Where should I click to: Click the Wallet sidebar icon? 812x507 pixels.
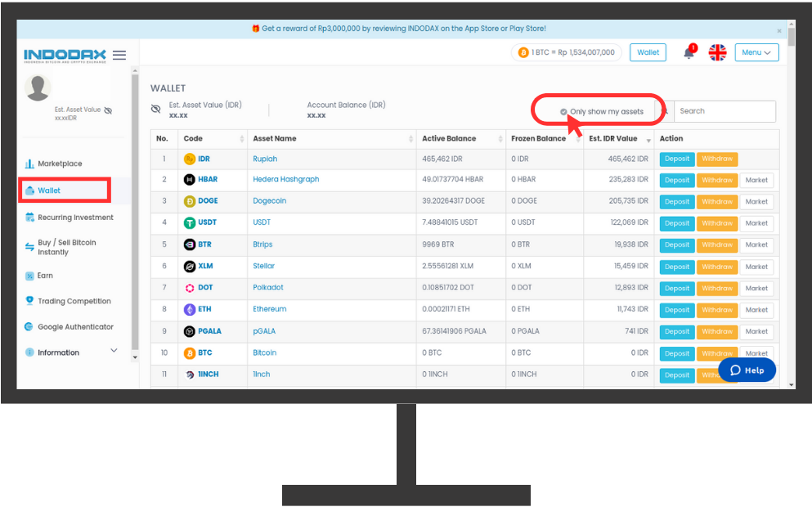(x=29, y=190)
